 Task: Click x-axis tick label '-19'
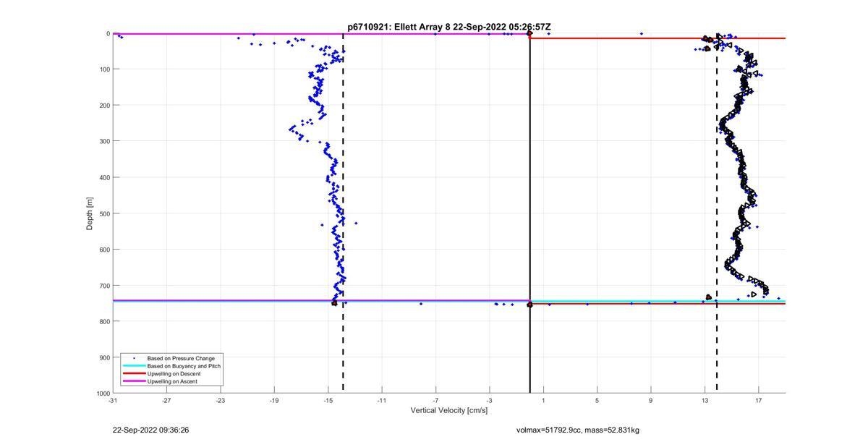pyautogui.click(x=274, y=400)
